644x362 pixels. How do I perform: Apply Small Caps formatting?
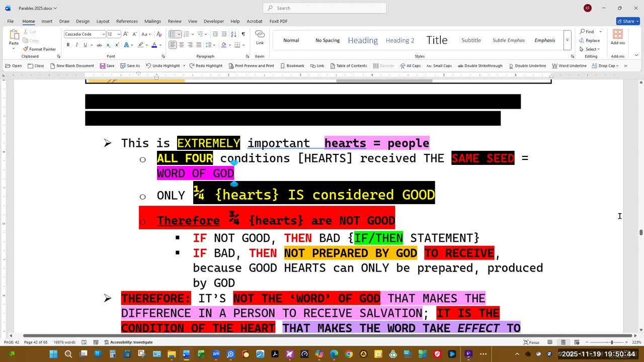point(439,66)
